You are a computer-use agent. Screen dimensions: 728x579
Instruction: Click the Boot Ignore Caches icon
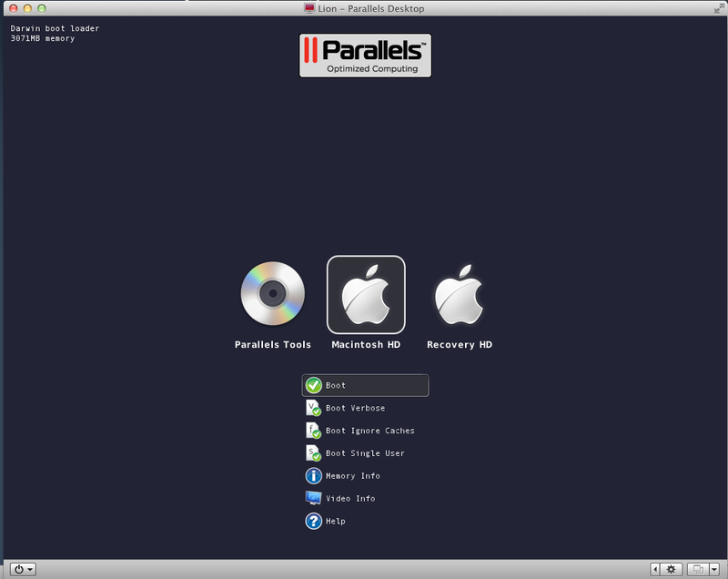tap(314, 431)
